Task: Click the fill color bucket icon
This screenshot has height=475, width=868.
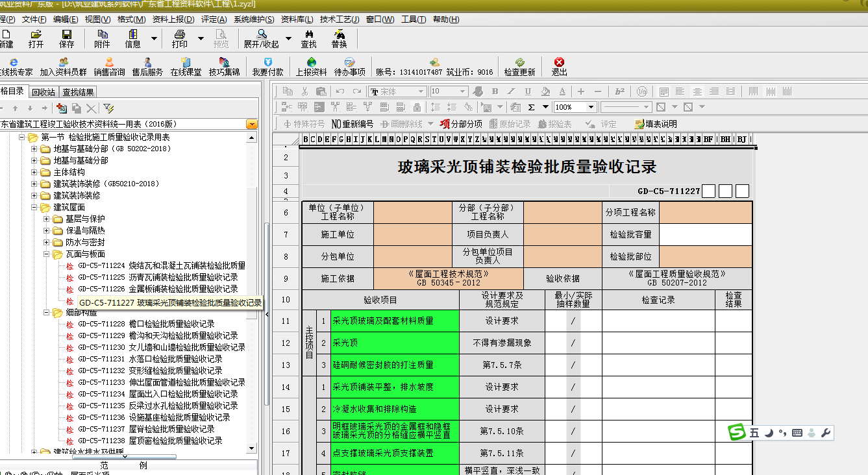Action: tap(545, 91)
